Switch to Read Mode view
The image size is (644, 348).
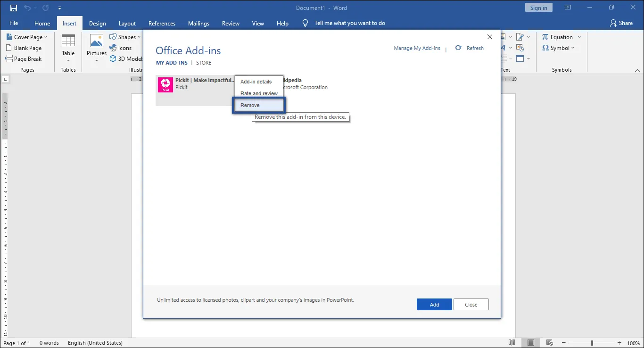tap(512, 342)
